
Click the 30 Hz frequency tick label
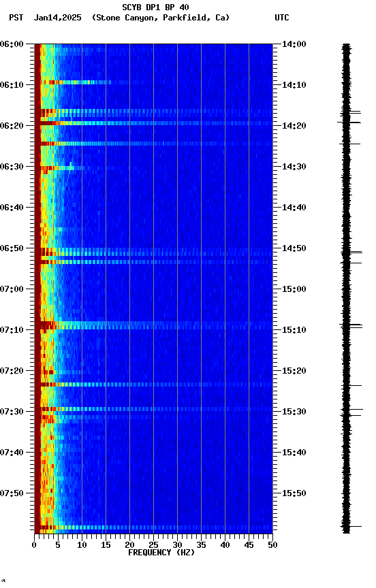click(177, 545)
